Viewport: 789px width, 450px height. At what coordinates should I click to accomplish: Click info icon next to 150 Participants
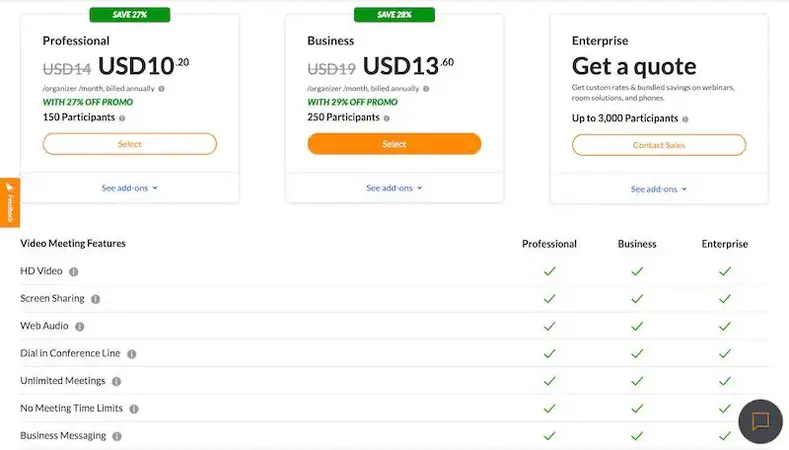tap(122, 118)
